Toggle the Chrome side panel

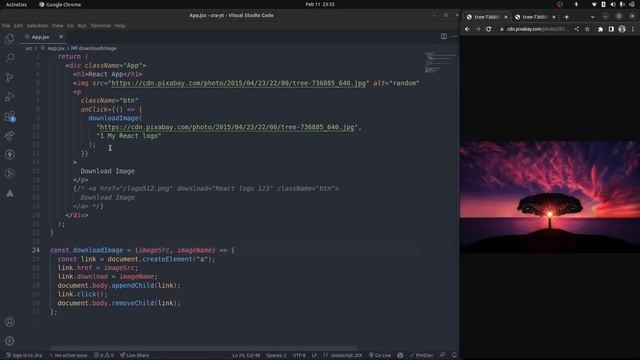tap(611, 29)
